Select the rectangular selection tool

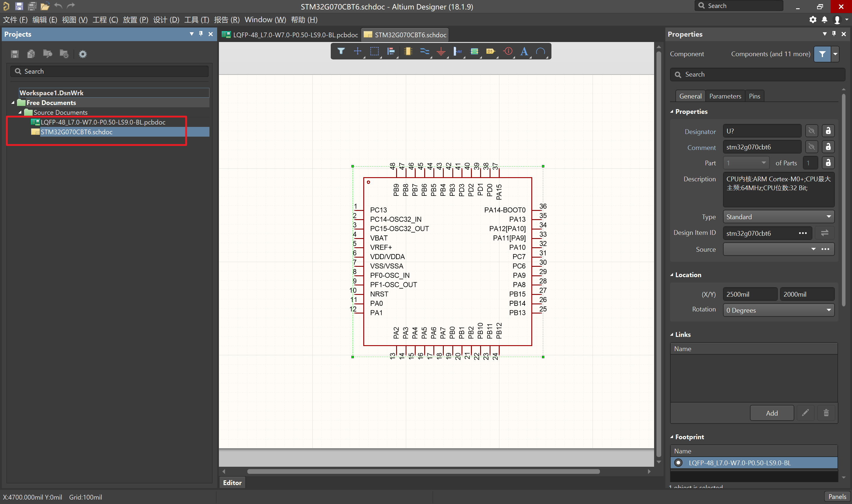coord(374,51)
